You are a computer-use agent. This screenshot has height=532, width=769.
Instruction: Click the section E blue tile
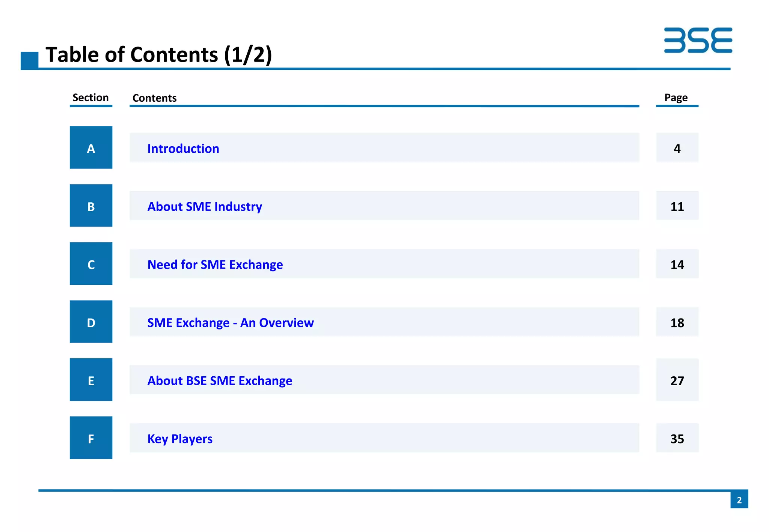click(91, 380)
